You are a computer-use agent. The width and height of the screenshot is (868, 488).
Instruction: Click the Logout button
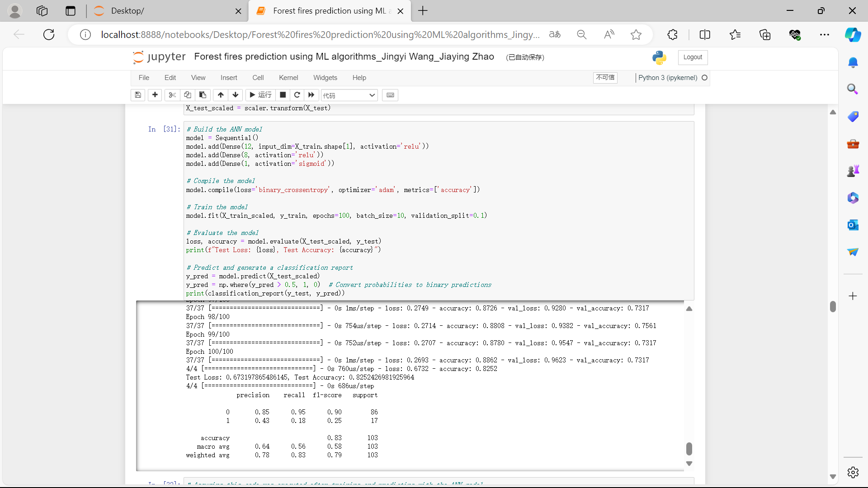(x=693, y=57)
